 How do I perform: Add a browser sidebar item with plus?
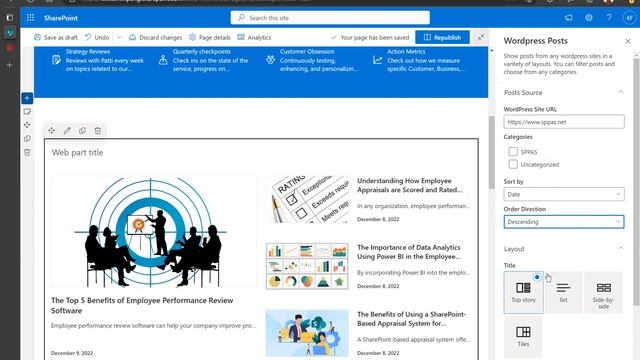tap(10, 65)
